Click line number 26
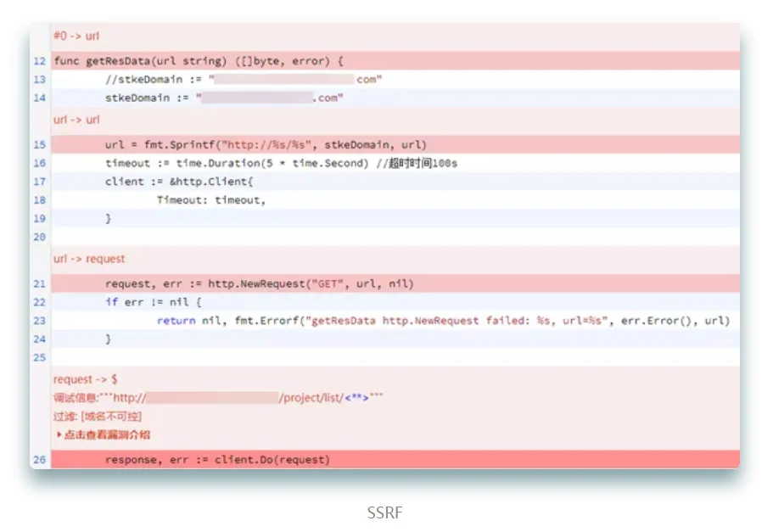 click(x=39, y=460)
